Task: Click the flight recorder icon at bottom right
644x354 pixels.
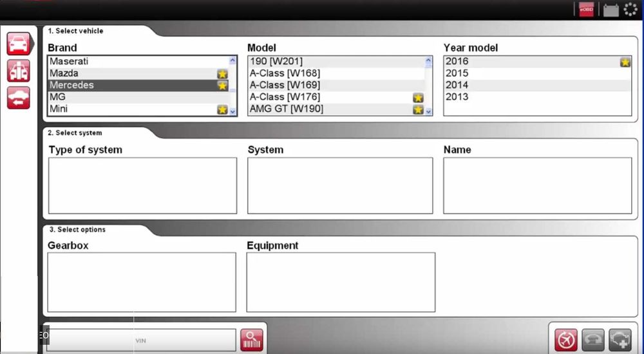Action: pos(566,340)
